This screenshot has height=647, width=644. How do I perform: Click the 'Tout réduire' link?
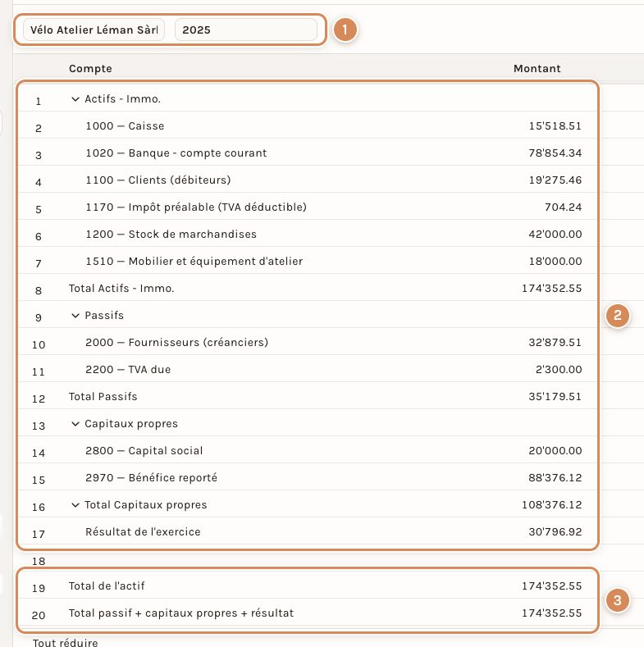click(x=66, y=642)
